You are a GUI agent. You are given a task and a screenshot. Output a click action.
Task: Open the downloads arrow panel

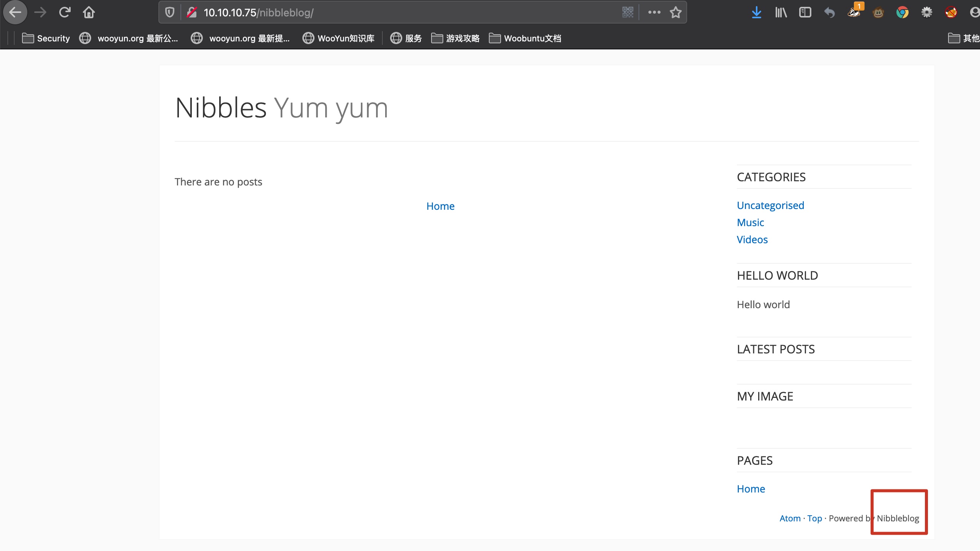[756, 13]
